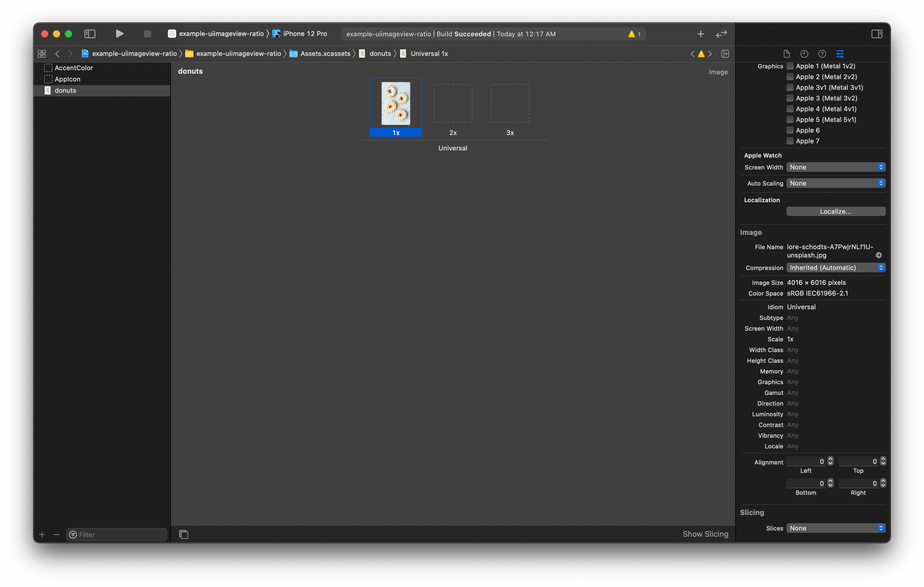The width and height of the screenshot is (924, 587).
Task: Select the donuts asset in list
Action: coord(65,90)
